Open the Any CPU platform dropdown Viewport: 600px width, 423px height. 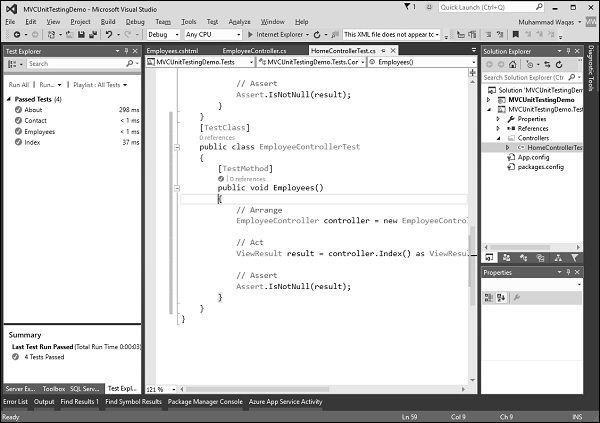[213, 34]
